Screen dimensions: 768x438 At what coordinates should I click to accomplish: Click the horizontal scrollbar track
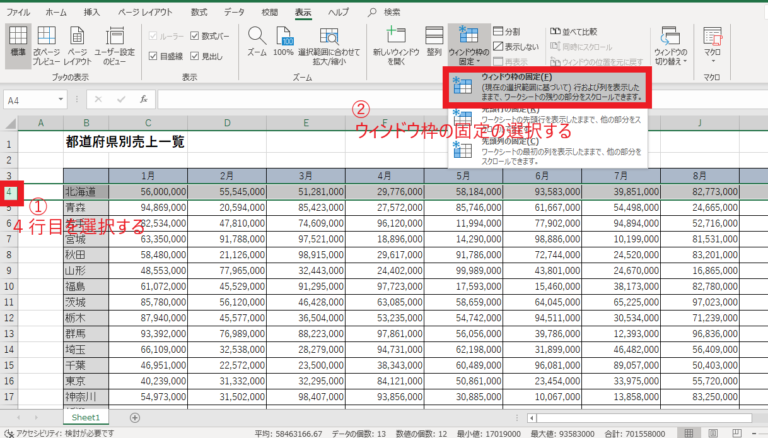644,418
